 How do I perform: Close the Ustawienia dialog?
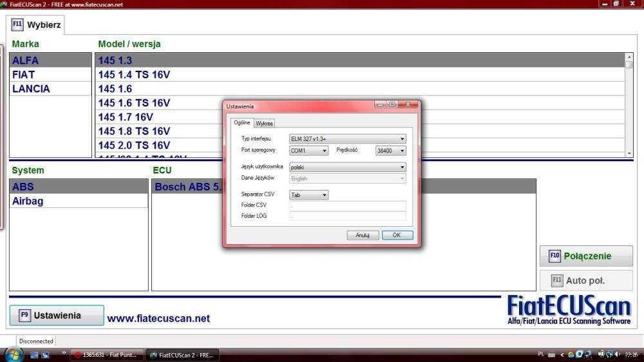point(408,105)
